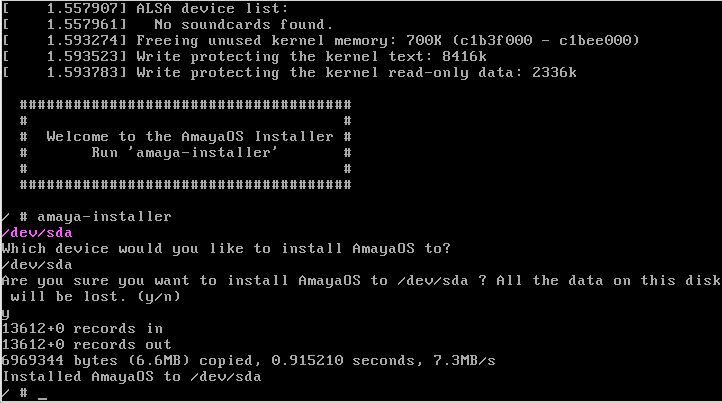Click the 'Welcome to the AmayaOS Installer' banner
The image size is (722, 403).
pos(190,136)
